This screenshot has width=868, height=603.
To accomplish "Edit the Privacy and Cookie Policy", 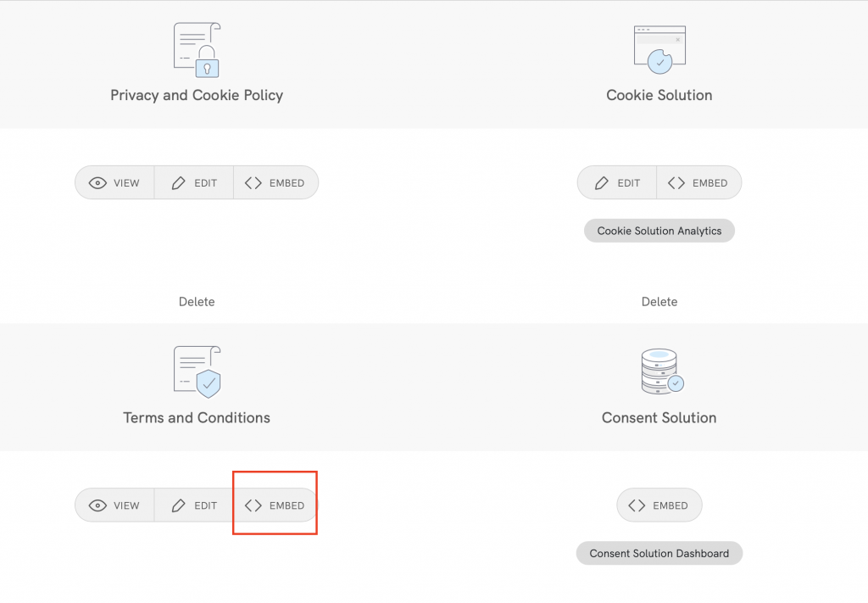I will [x=193, y=182].
